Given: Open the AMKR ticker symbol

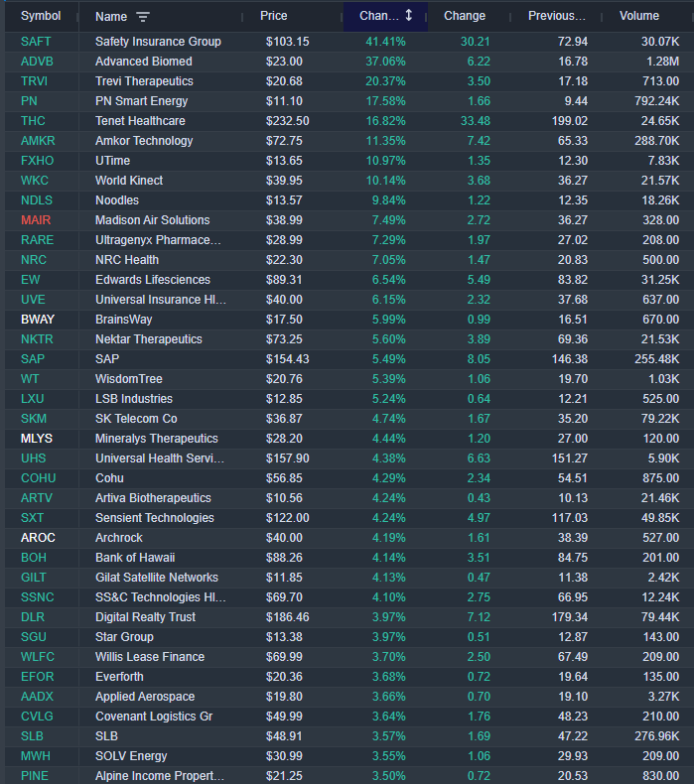Looking at the screenshot, I should click(38, 141).
